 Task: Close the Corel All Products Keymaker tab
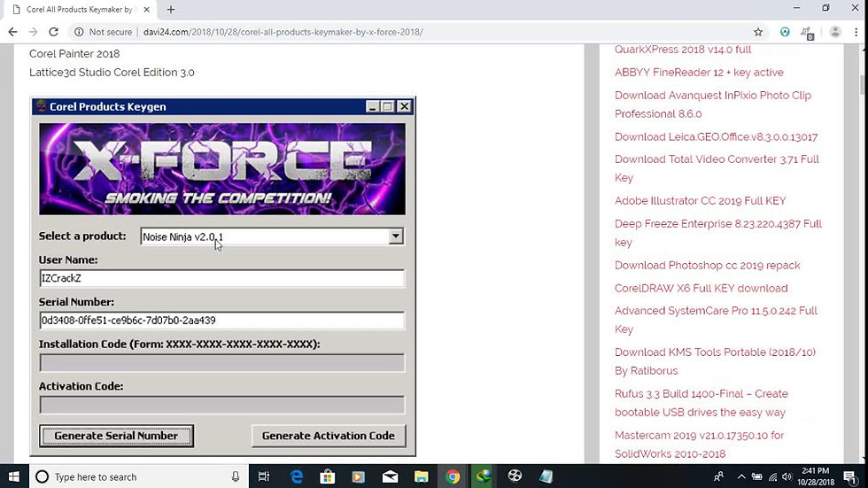[x=146, y=10]
